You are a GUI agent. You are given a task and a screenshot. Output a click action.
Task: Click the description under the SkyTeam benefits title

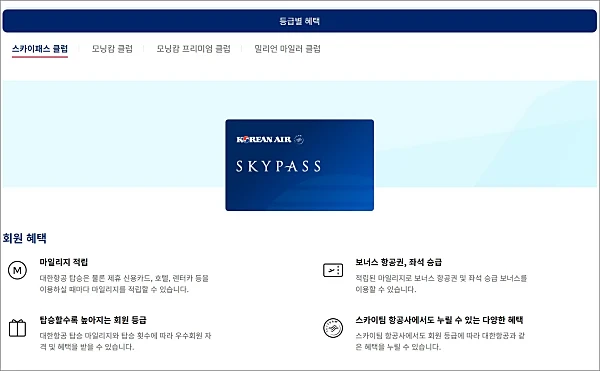[x=440, y=341]
